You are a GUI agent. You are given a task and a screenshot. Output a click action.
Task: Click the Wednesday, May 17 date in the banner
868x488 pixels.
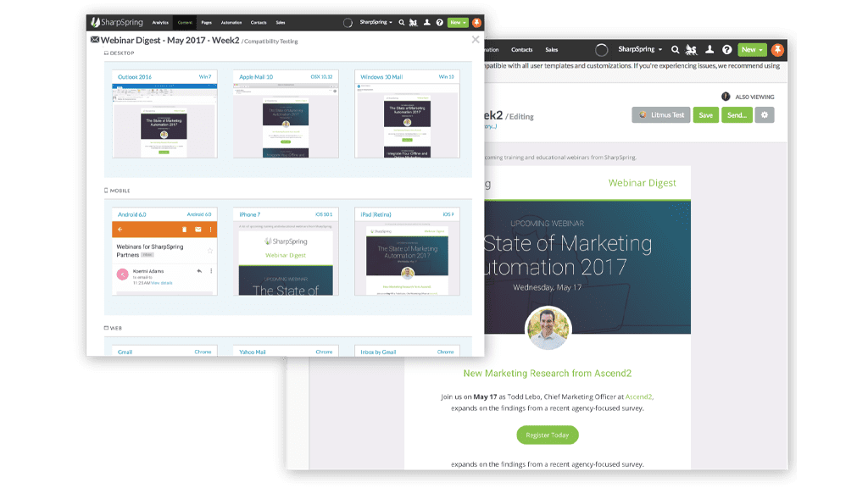click(x=547, y=288)
